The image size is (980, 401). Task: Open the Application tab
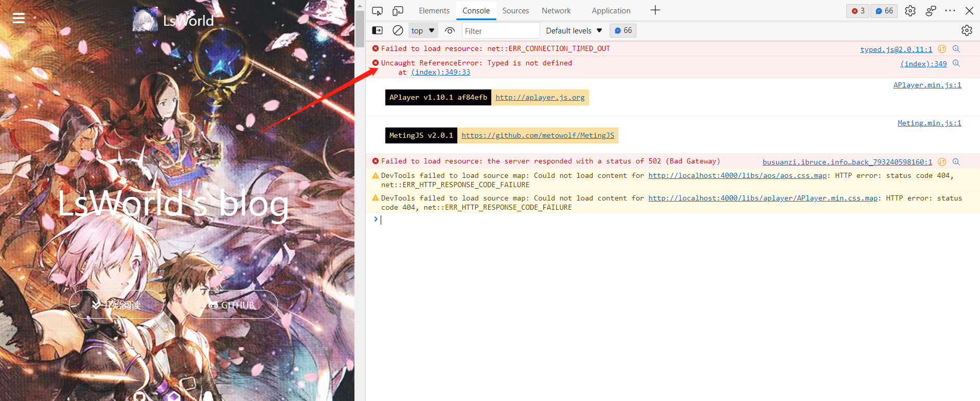(x=611, y=11)
